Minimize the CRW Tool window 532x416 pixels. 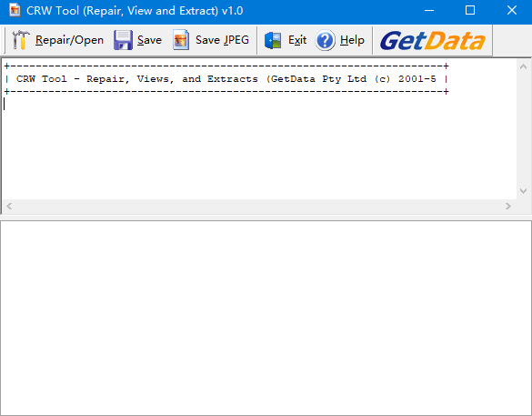point(429,11)
